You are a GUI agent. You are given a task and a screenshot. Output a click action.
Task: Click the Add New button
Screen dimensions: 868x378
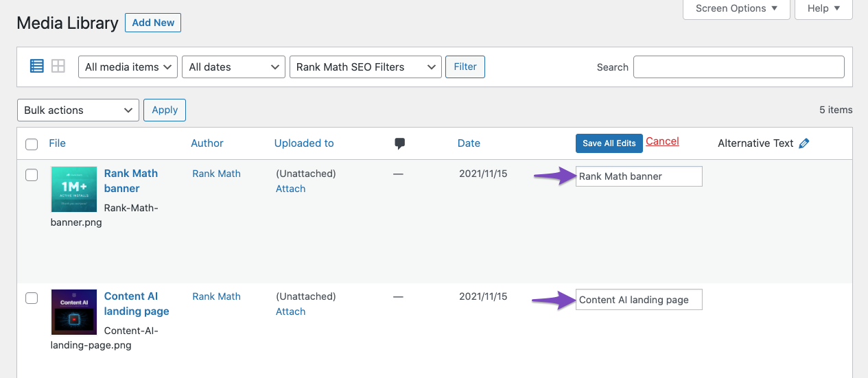(x=153, y=23)
